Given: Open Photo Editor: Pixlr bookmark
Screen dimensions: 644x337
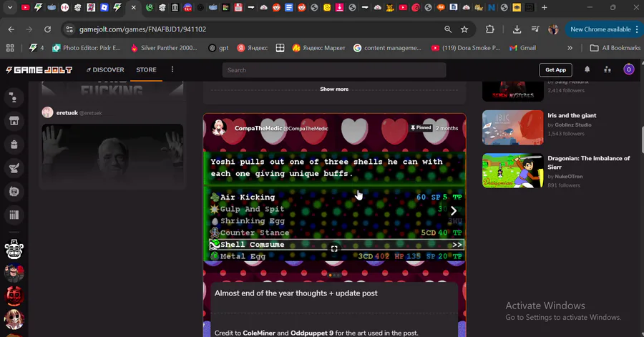Looking at the screenshot, I should click(x=87, y=48).
